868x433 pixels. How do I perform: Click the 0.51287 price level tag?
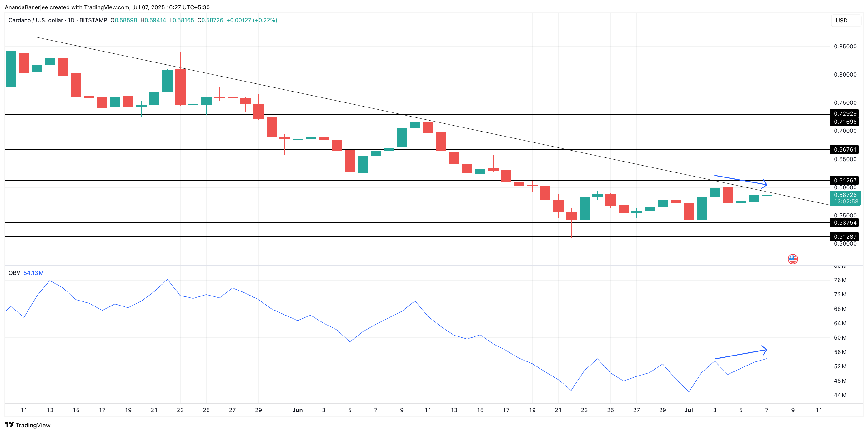point(845,236)
